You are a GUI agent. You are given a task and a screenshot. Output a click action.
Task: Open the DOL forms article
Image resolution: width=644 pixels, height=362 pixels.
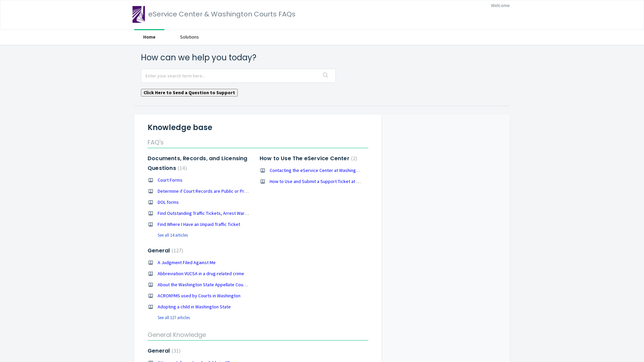click(x=168, y=202)
